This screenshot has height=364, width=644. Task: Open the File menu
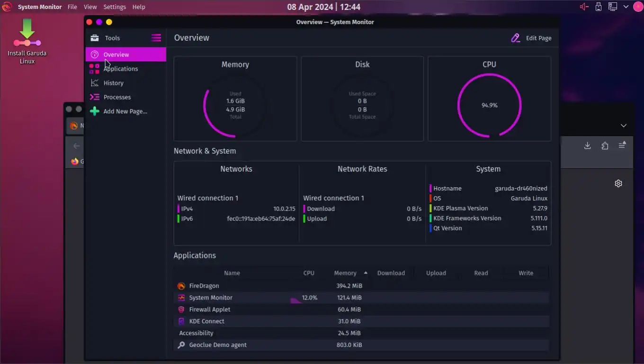tap(72, 7)
